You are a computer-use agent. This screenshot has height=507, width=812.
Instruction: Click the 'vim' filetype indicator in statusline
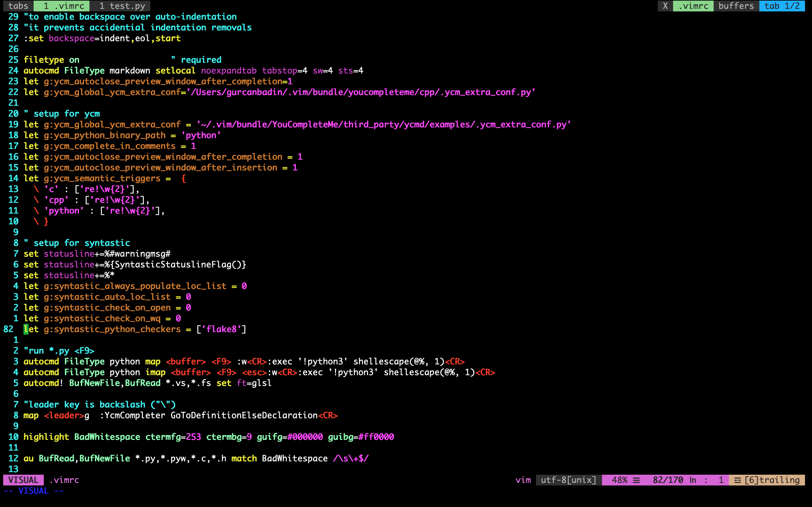523,480
